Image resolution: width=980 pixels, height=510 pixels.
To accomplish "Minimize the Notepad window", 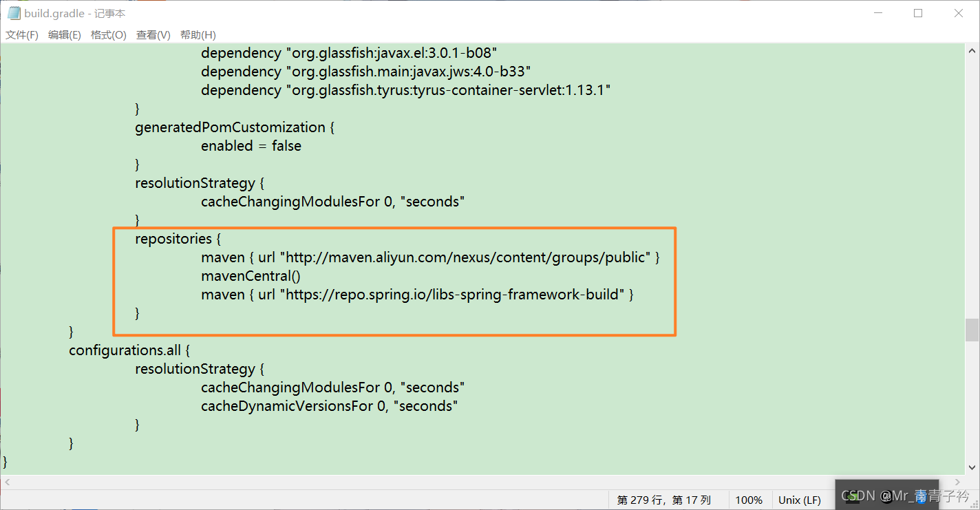I will coord(877,13).
